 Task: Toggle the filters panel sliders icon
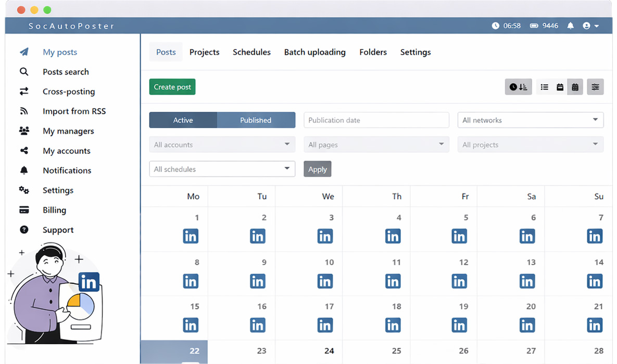(595, 87)
